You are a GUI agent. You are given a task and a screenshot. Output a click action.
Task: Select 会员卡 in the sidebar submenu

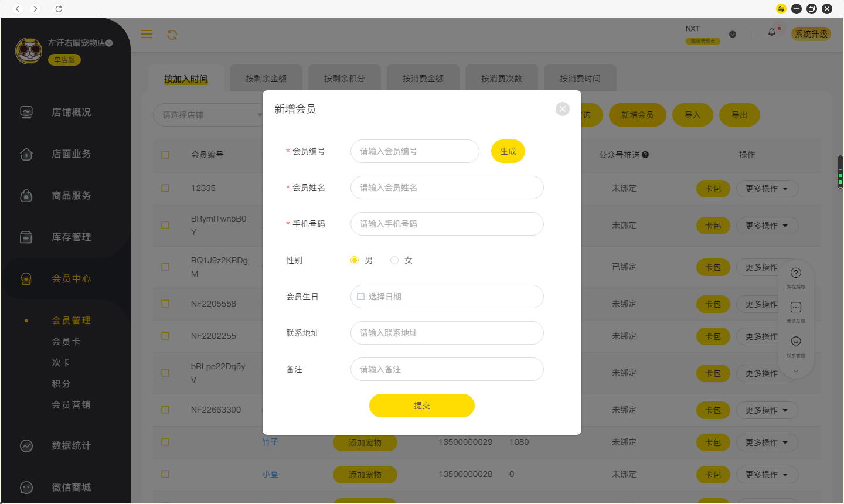[66, 342]
